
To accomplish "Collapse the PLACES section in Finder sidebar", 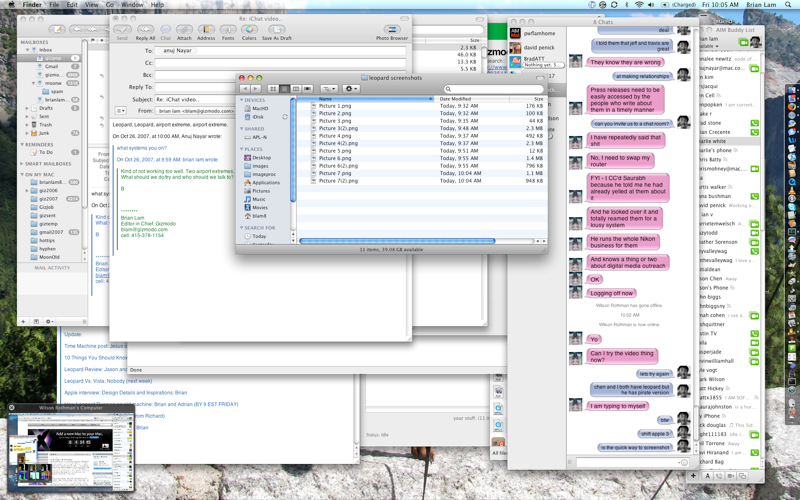I will (242, 149).
